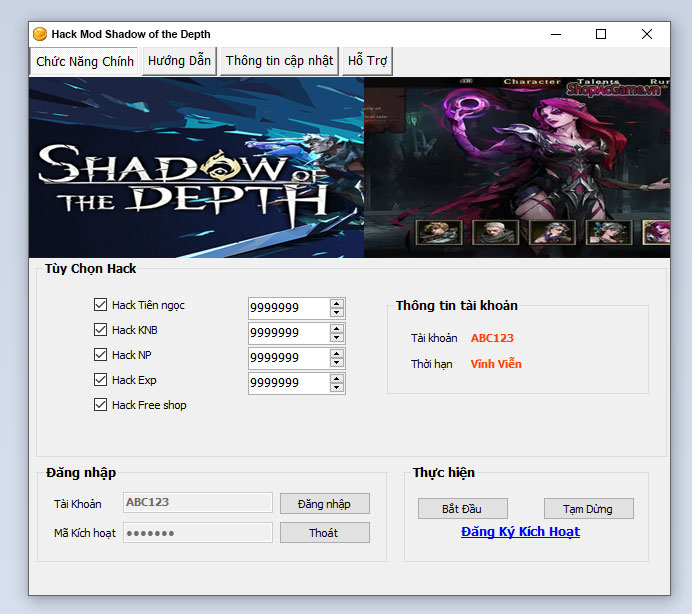The width and height of the screenshot is (693, 616).
Task: Select the first character portrait thumbnail in banner
Action: pos(439,232)
